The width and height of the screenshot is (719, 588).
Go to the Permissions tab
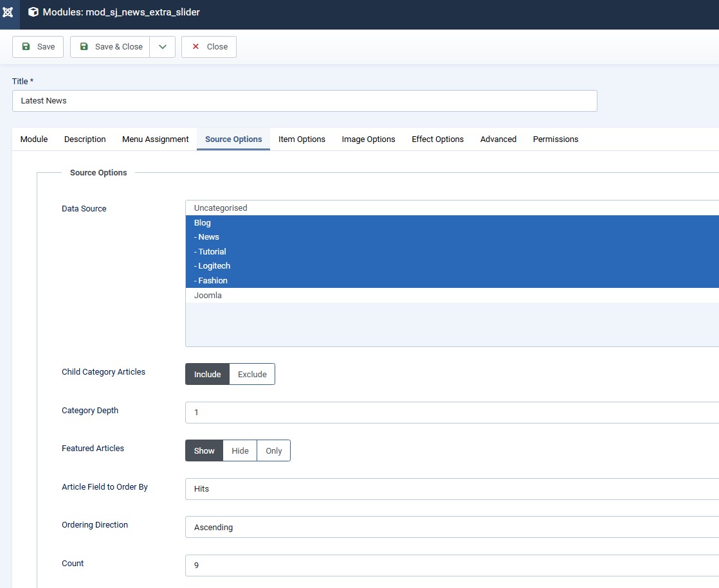pyautogui.click(x=556, y=139)
